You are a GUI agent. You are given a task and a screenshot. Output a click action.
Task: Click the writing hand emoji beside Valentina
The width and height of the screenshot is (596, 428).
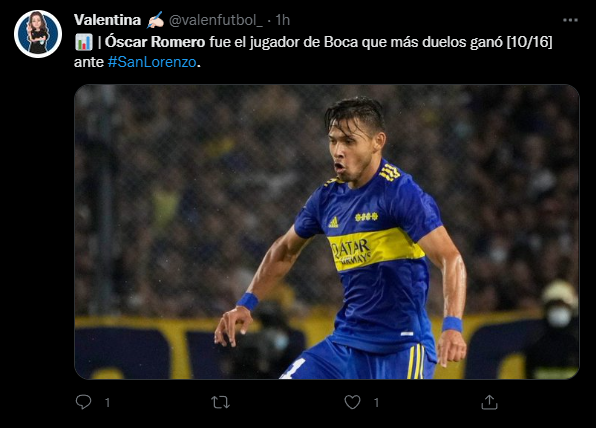[155, 20]
